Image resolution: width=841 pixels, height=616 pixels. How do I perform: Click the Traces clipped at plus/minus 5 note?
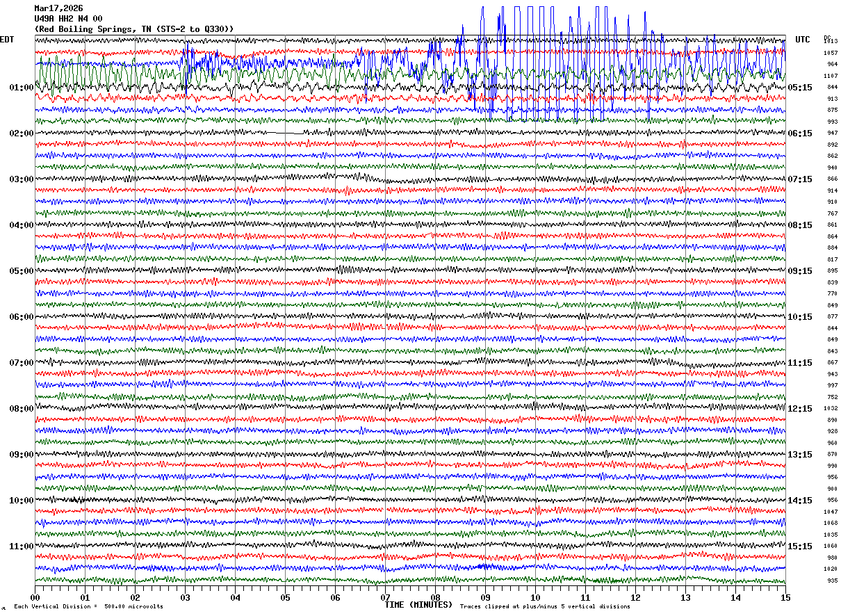coord(545,606)
